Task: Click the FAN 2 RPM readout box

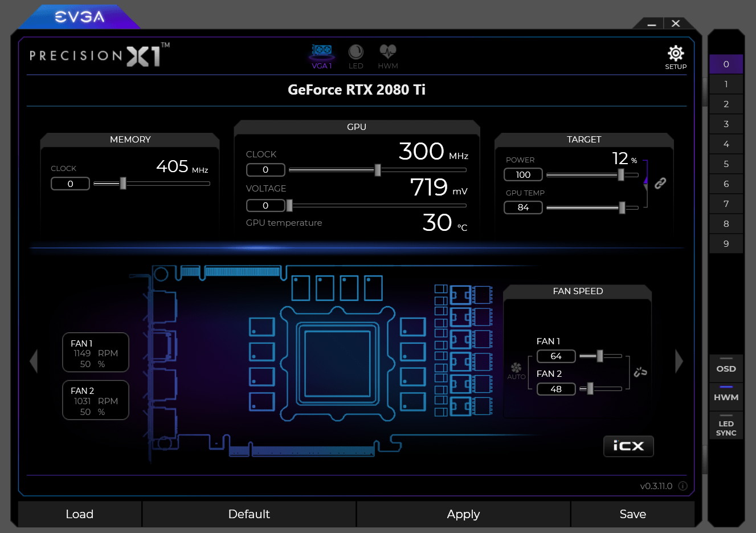Action: pos(96,400)
